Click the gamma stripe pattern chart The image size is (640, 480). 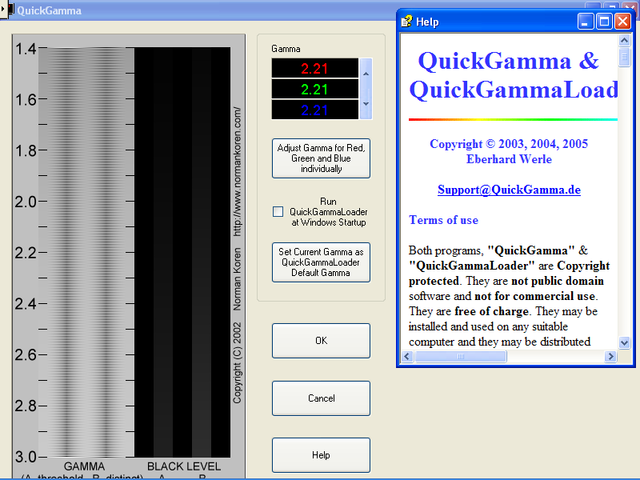[86, 252]
